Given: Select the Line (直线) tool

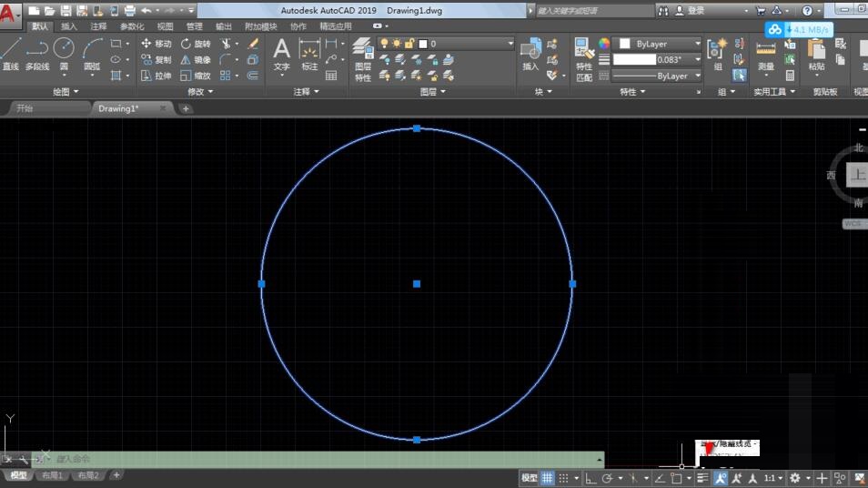Looking at the screenshot, I should click(11, 55).
